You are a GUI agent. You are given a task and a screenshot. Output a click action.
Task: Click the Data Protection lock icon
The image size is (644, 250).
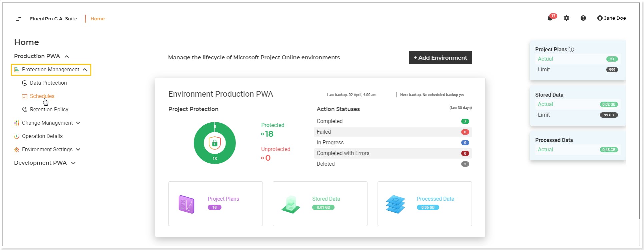24,83
